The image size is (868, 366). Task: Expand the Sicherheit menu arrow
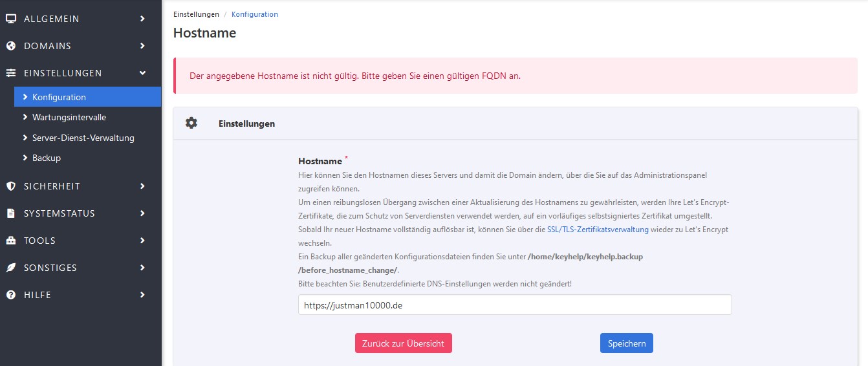point(142,186)
